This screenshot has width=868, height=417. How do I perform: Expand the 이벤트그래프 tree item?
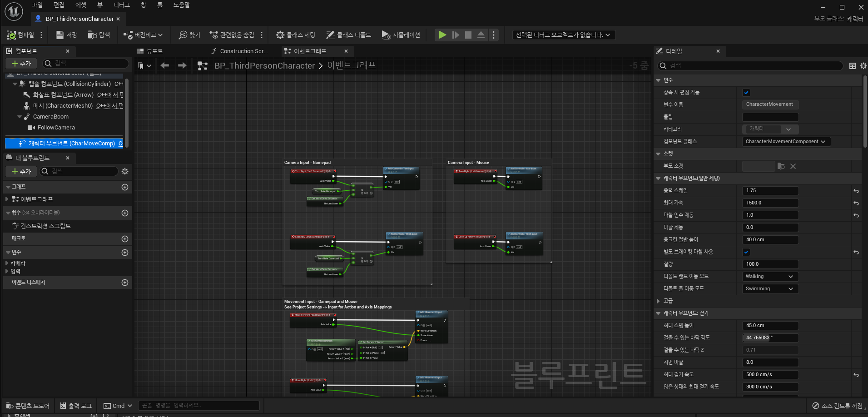pos(7,199)
